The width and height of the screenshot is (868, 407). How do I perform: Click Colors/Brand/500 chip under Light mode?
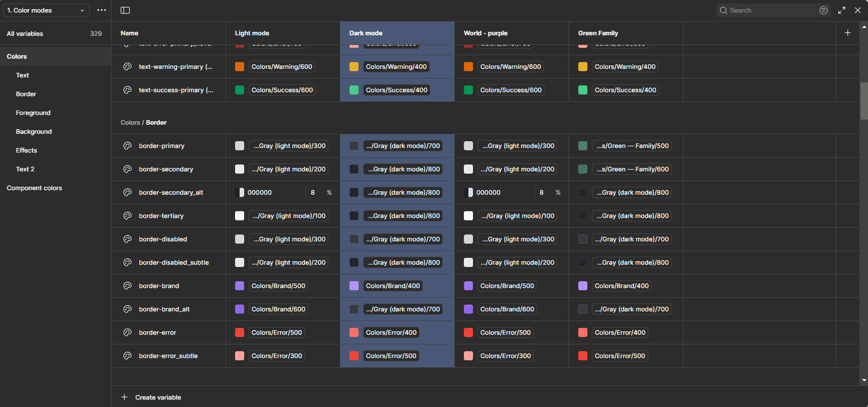pyautogui.click(x=278, y=286)
